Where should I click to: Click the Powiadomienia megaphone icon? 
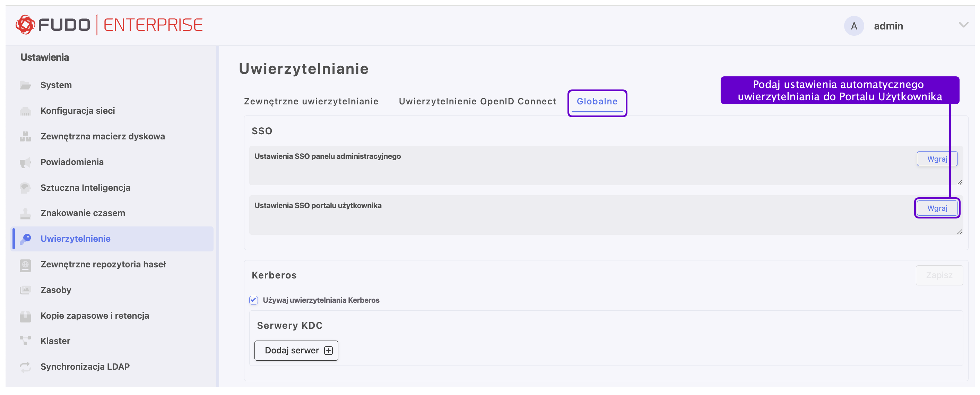(x=25, y=162)
